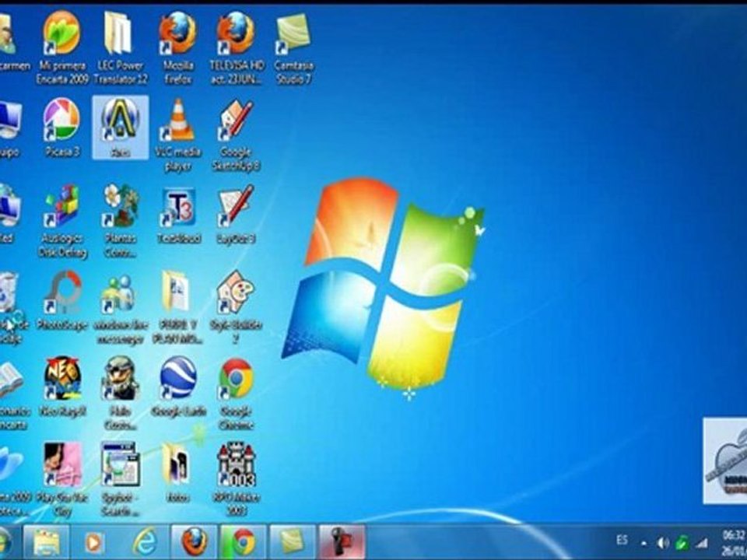Switch to Chrome in the taskbar
Screen dimensions: 747x560
(x=244, y=542)
